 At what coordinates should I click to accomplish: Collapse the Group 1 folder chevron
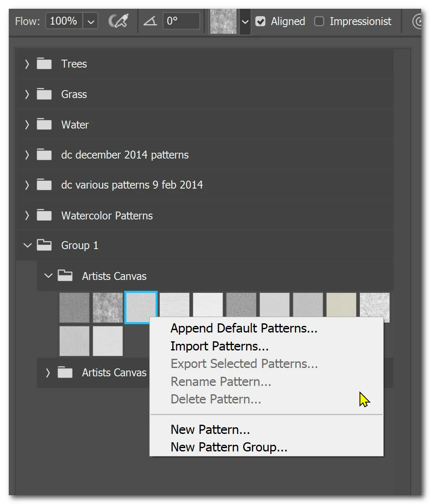point(28,245)
